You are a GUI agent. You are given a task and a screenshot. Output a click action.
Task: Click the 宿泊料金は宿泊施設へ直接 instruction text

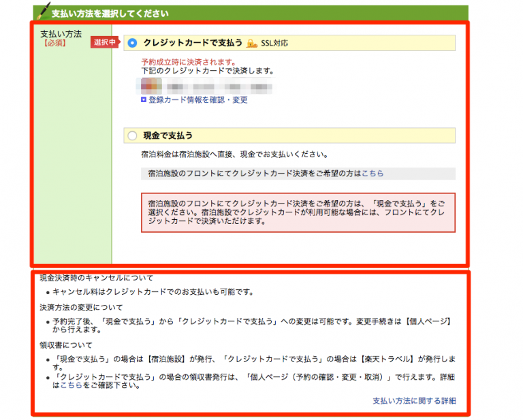pos(235,155)
